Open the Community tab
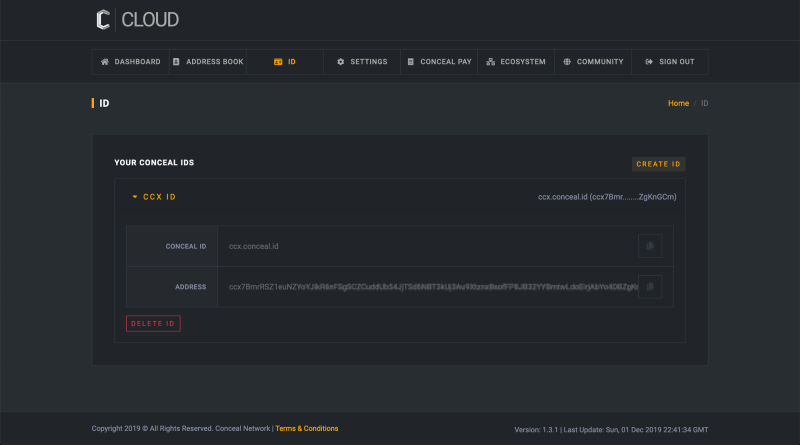The height and width of the screenshot is (445, 800). point(593,62)
